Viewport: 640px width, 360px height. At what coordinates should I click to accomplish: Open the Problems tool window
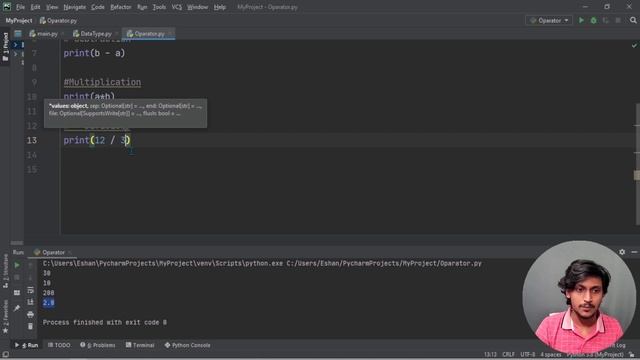98,345
